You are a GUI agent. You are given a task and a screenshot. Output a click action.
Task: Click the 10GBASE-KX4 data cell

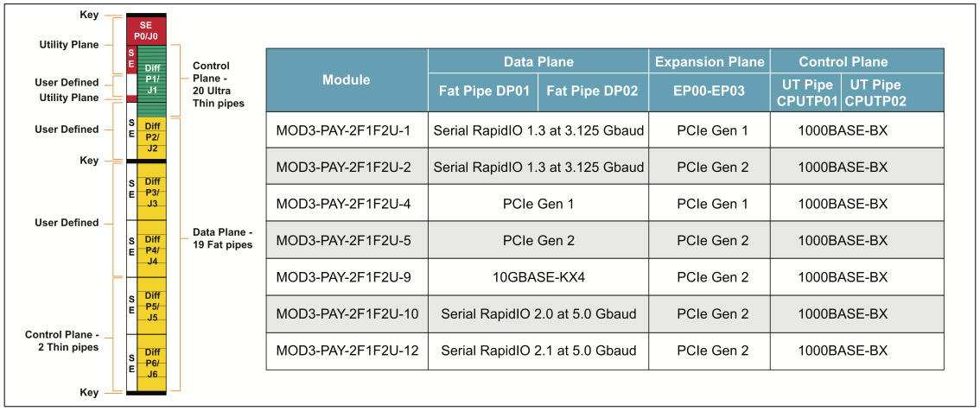point(538,277)
